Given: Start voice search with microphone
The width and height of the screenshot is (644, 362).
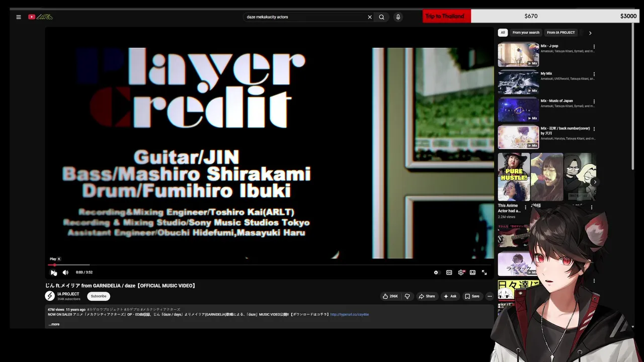Looking at the screenshot, I should tap(398, 17).
